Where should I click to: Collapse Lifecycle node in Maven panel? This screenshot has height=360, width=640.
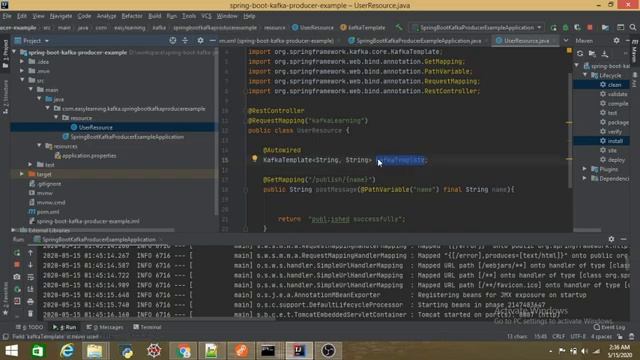(x=585, y=75)
